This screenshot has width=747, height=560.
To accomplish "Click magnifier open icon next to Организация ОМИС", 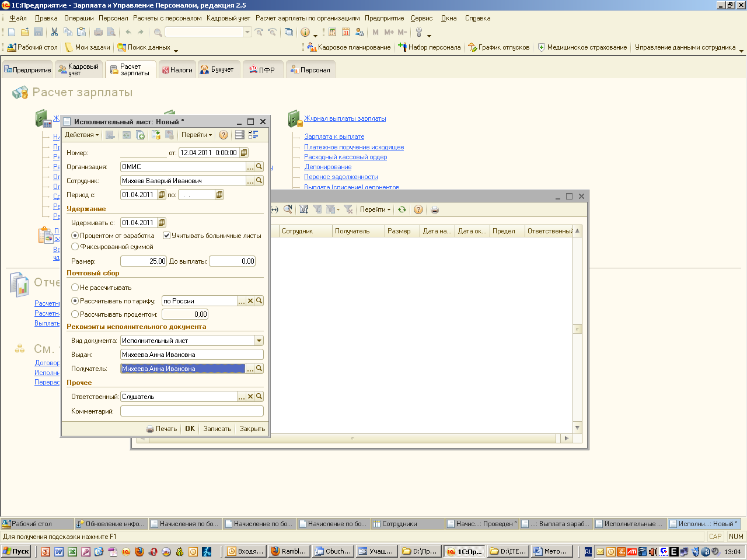I will [x=259, y=167].
